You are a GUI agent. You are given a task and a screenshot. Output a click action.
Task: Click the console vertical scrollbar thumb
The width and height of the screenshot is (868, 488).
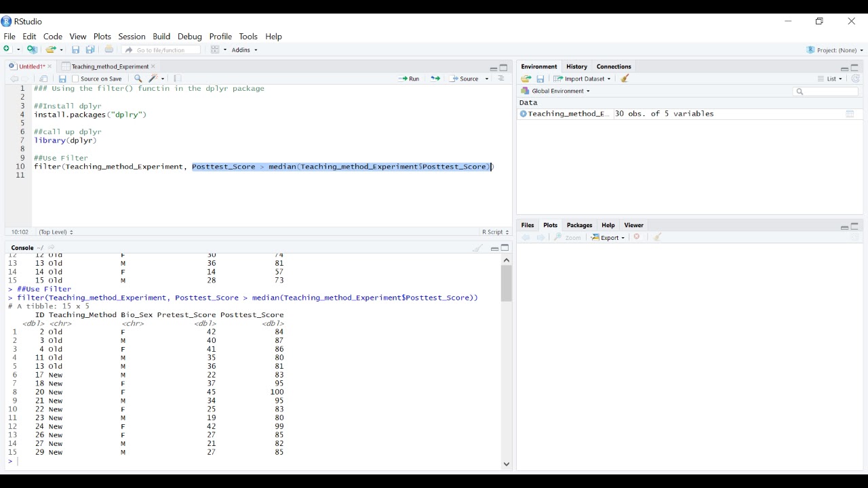click(507, 283)
